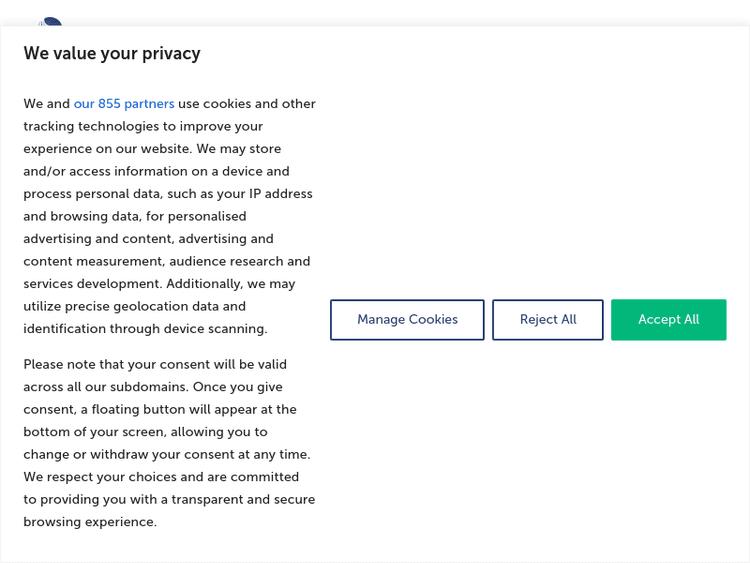Click the partially hidden site logo
Image resolution: width=750 pixels, height=563 pixels.
click(x=50, y=22)
